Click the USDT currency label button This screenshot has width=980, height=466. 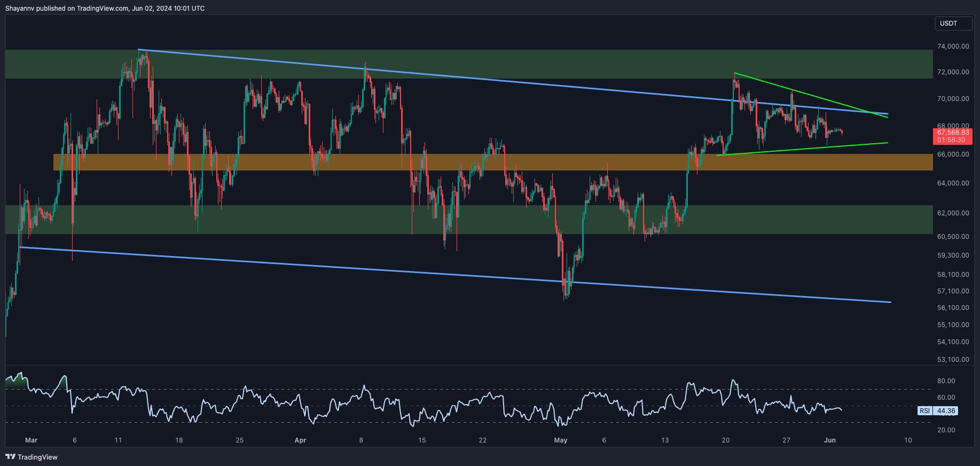click(x=953, y=24)
